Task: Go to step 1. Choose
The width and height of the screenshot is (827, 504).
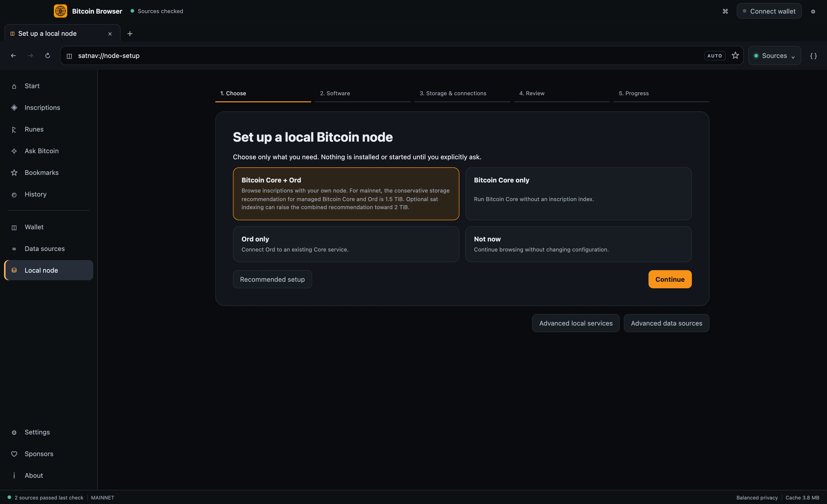Action: pos(263,94)
